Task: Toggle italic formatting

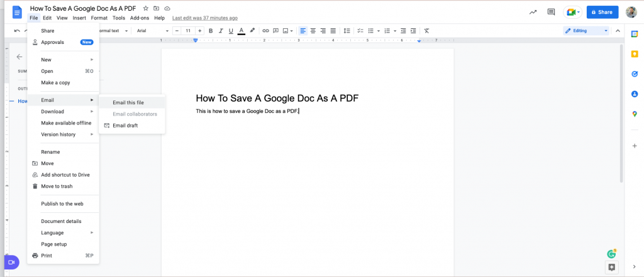Action: (221, 31)
